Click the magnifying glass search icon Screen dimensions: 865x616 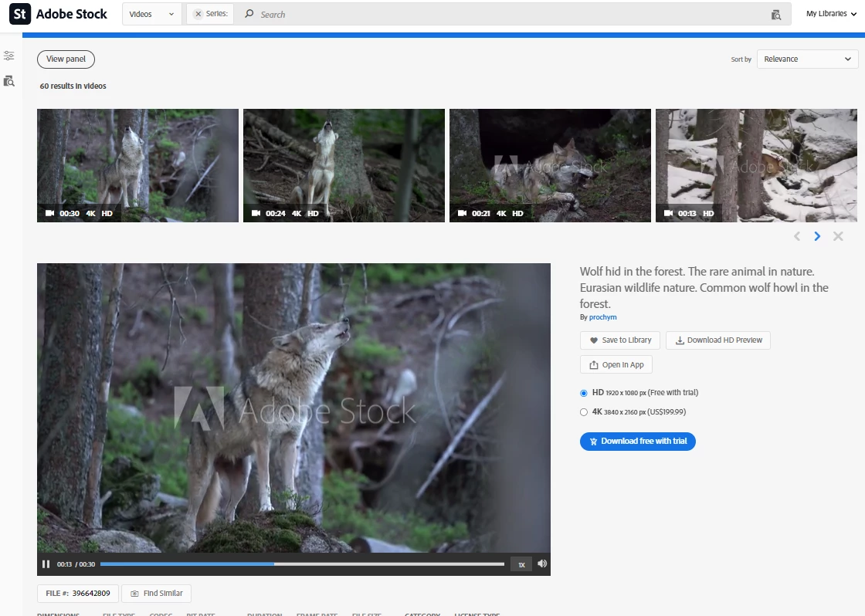[x=249, y=14]
